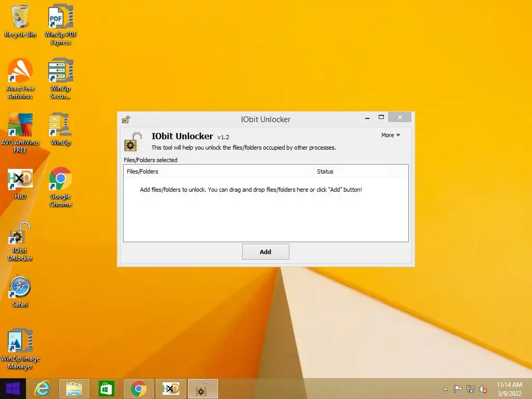
Task: Open the Recycle Bin desktop icon
Action: point(20,21)
